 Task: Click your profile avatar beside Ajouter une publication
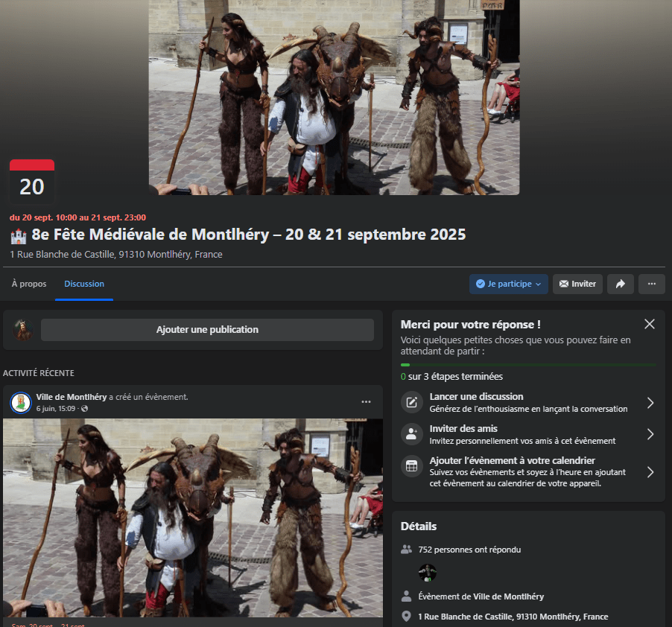[x=23, y=330]
